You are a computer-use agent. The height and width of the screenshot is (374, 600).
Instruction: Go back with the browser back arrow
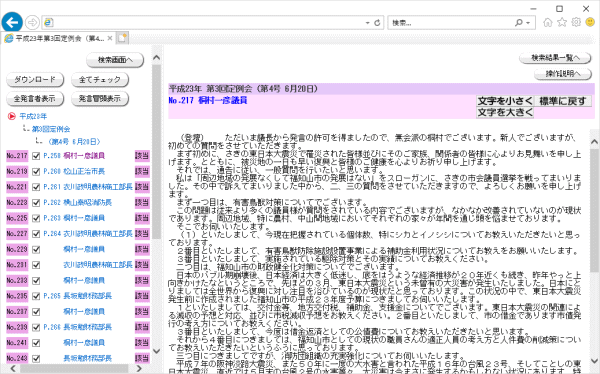tap(12, 23)
